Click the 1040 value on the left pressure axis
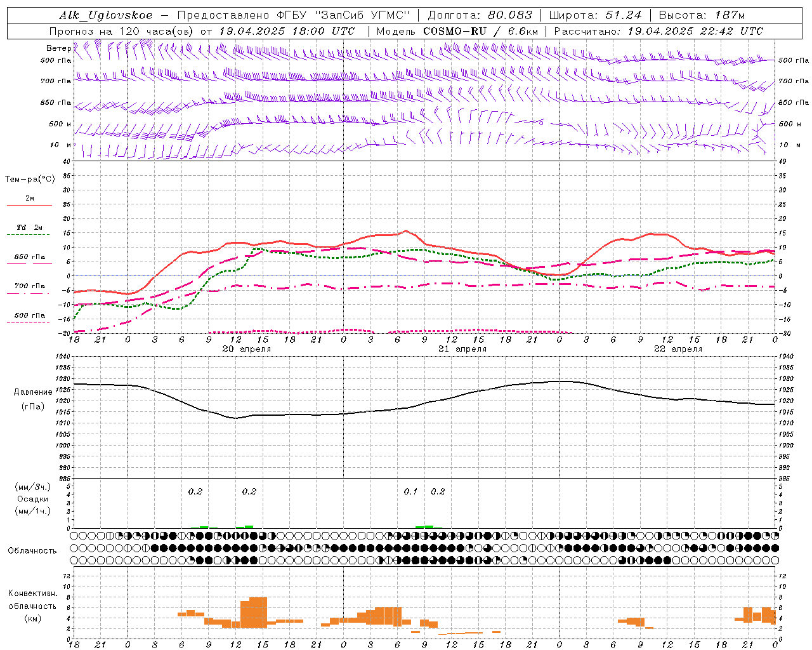 pyautogui.click(x=63, y=357)
